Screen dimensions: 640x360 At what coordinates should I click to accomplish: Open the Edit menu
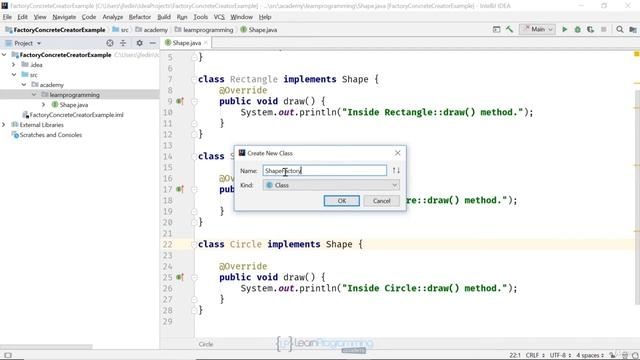coord(22,17)
